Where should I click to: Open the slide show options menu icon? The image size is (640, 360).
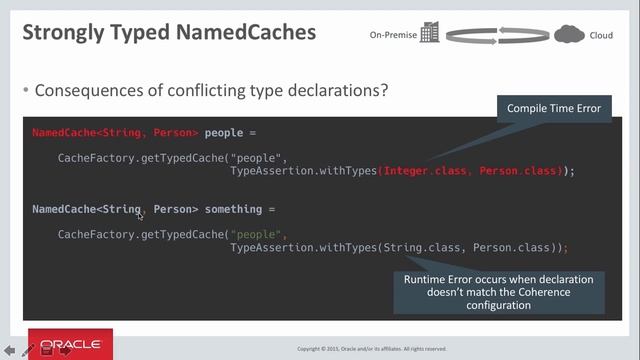point(47,350)
